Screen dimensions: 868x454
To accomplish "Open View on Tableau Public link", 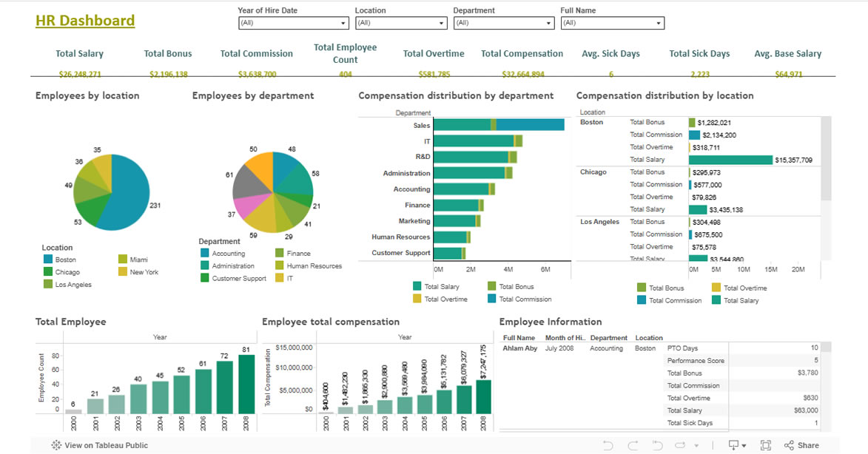I will tap(106, 445).
